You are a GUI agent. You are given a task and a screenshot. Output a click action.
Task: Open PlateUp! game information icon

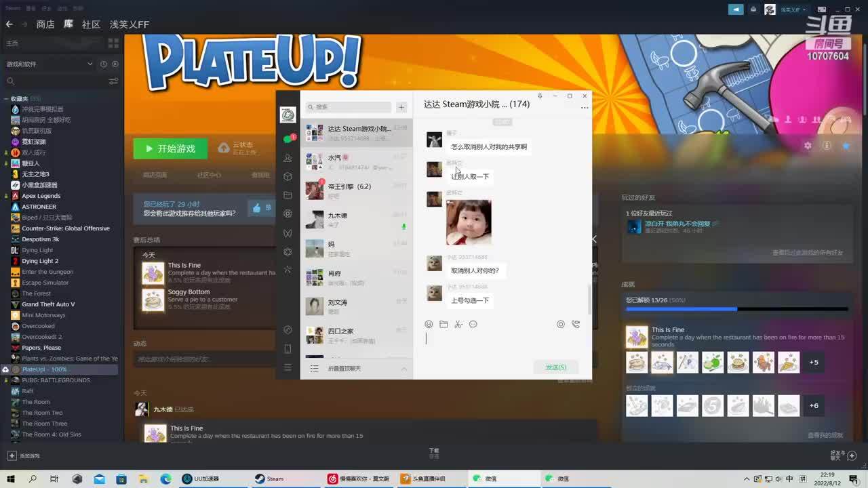[x=827, y=146]
